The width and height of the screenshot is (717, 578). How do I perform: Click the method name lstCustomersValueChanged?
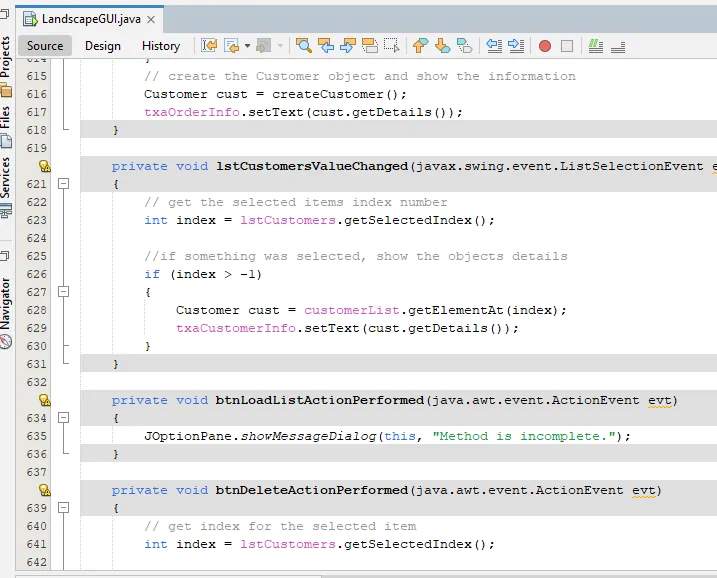[x=311, y=166]
